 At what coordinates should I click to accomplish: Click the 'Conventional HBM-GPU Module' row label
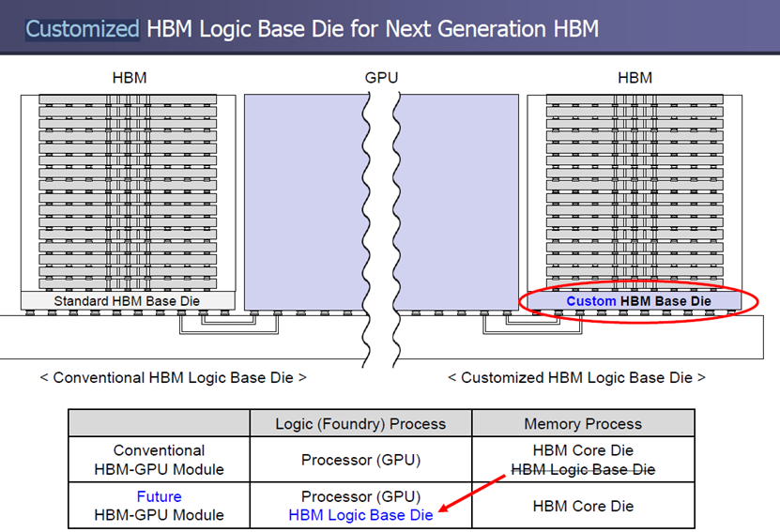click(x=160, y=460)
